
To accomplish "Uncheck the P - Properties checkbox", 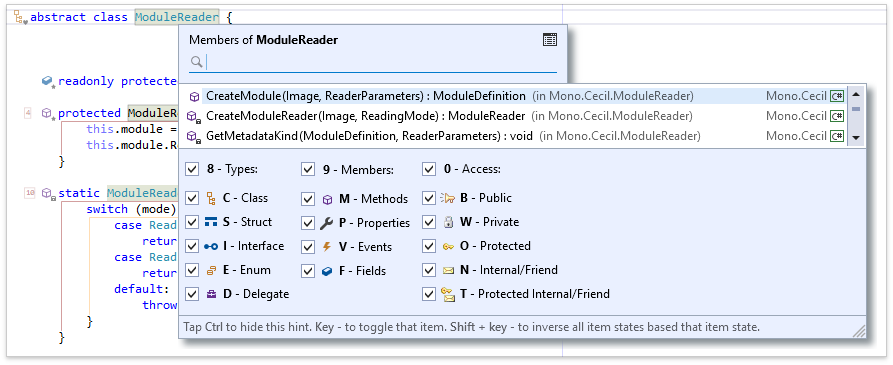I will (308, 223).
